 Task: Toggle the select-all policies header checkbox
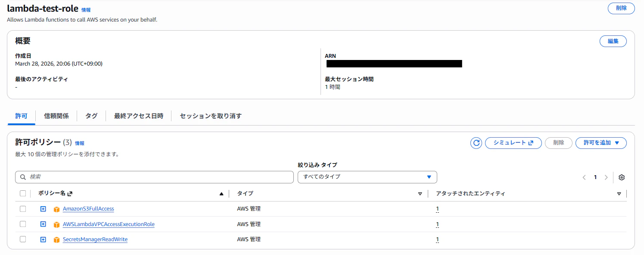(x=23, y=193)
